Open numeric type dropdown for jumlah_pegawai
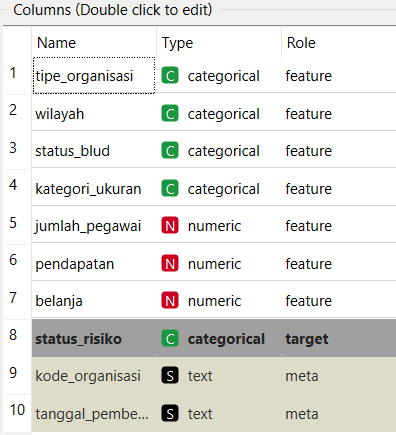The height and width of the screenshot is (435, 396). point(219,225)
